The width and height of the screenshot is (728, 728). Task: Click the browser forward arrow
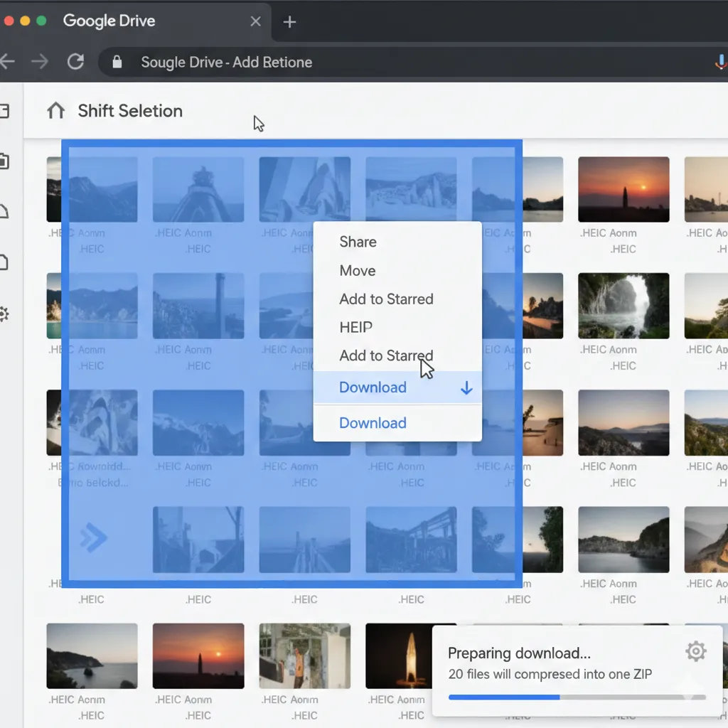tap(40, 61)
